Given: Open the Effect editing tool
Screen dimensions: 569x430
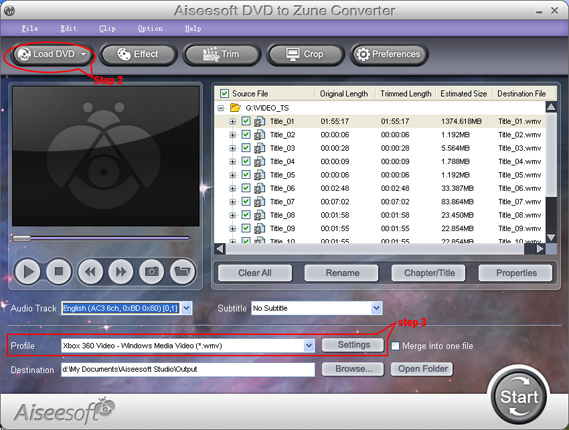Looking at the screenshot, I should [x=138, y=54].
